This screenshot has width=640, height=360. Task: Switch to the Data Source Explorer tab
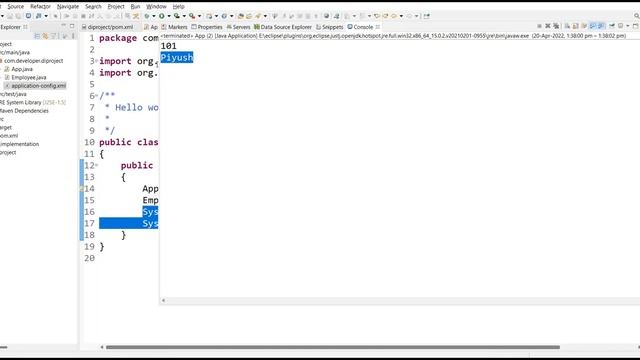pyautogui.click(x=283, y=27)
